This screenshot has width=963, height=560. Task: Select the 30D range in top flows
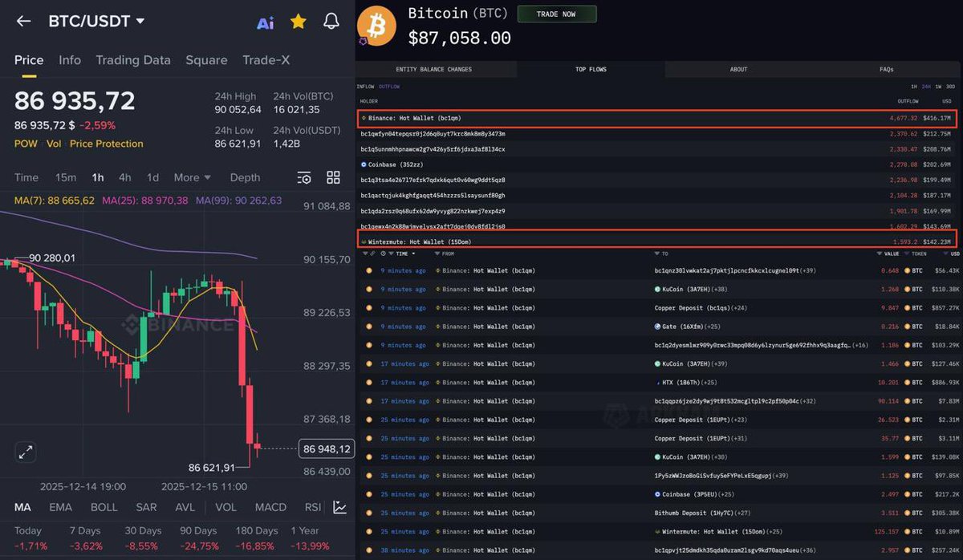[950, 87]
